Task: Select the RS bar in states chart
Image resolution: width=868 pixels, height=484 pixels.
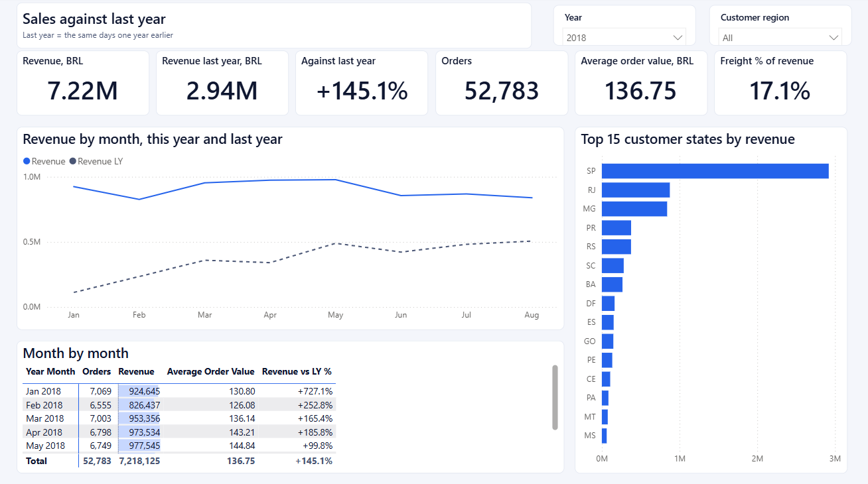Action: point(616,247)
